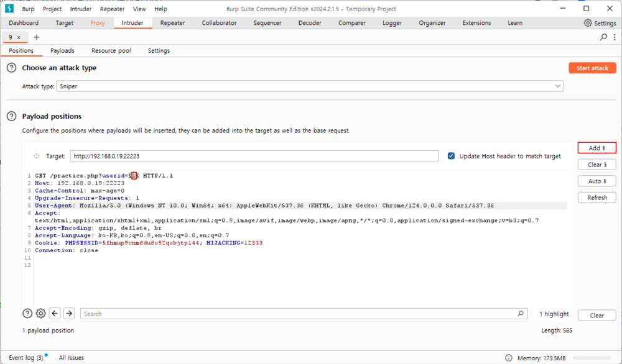Switch to the Intruder Settings sub-tab
622x364 pixels.
159,51
